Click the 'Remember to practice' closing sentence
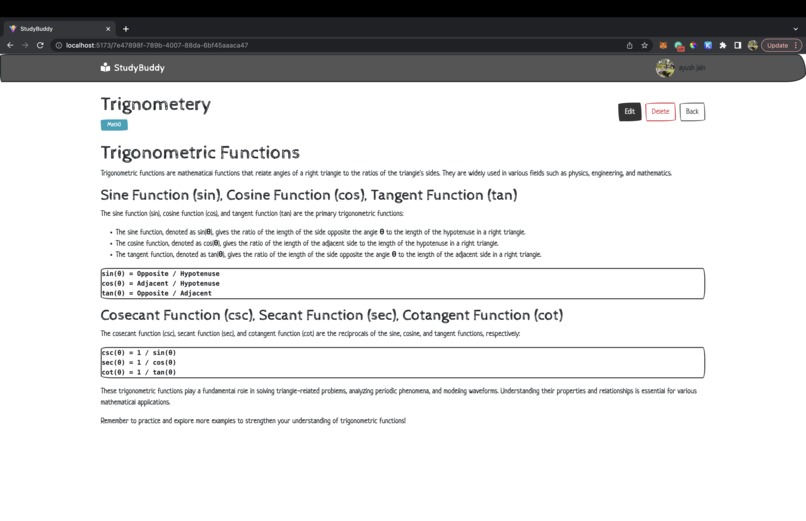This screenshot has height=521, width=806. coord(253,421)
